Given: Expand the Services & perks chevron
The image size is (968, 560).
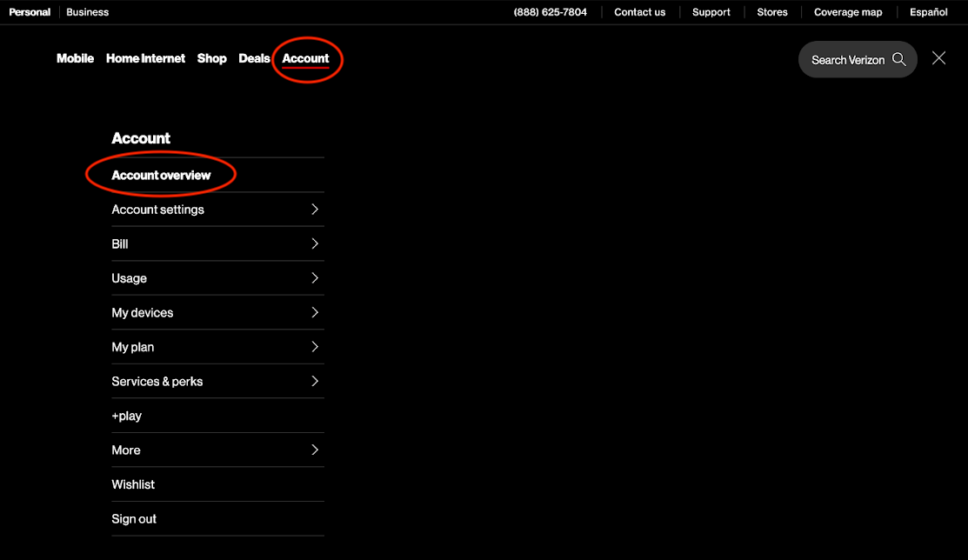Looking at the screenshot, I should click(x=315, y=381).
